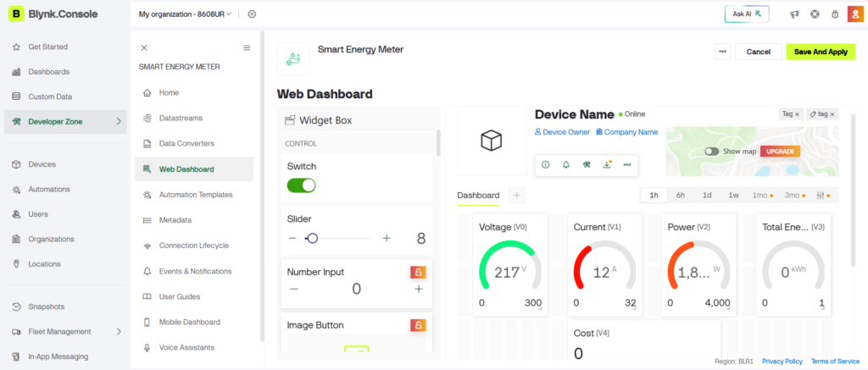Select the Current (V1) gauge widget
The image size is (868, 370).
pos(605,266)
